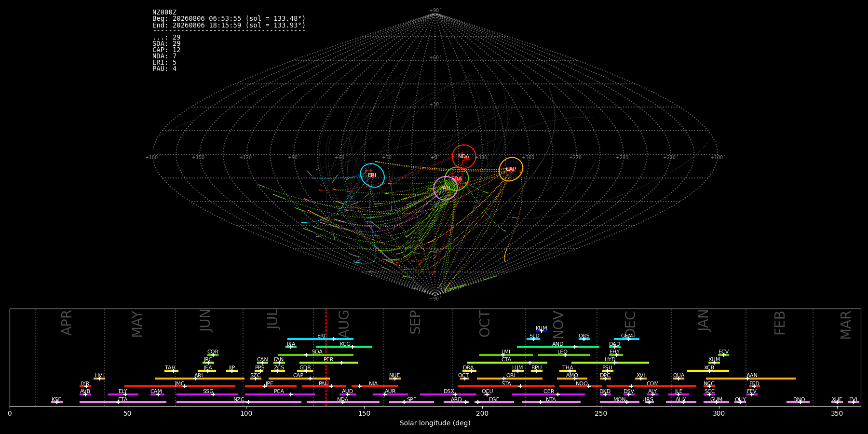Select the LEO shower bar
868x434 pixels.
tap(564, 355)
